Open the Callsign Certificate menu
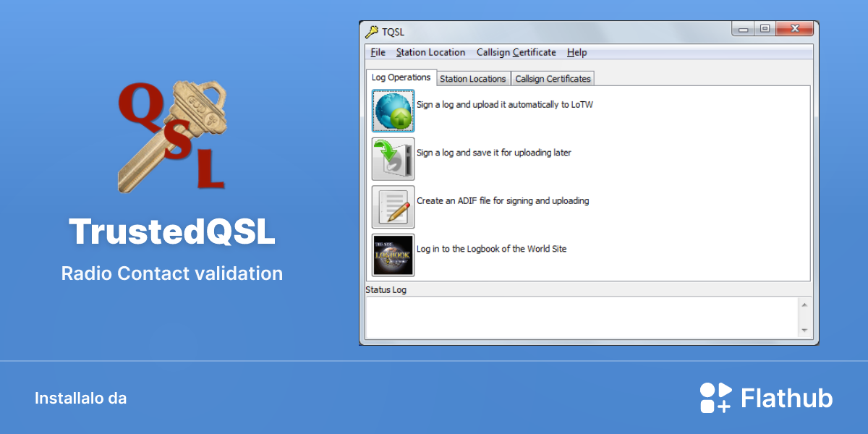The image size is (868, 434). pos(516,52)
